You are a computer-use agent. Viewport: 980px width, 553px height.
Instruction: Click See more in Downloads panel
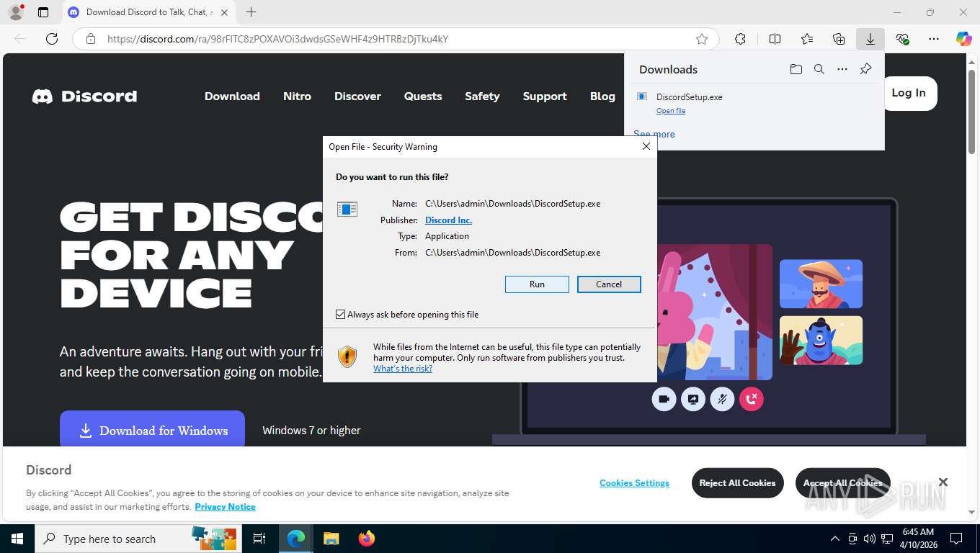[654, 134]
